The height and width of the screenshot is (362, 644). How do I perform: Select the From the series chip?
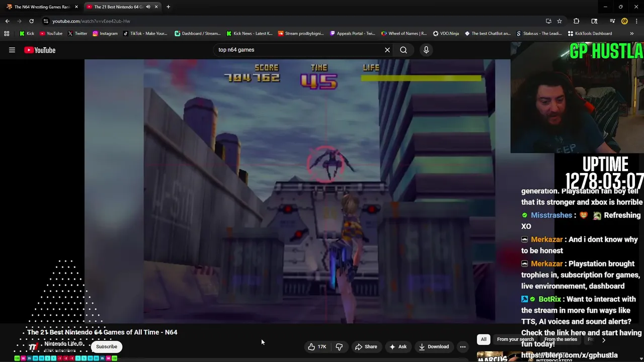click(560, 339)
